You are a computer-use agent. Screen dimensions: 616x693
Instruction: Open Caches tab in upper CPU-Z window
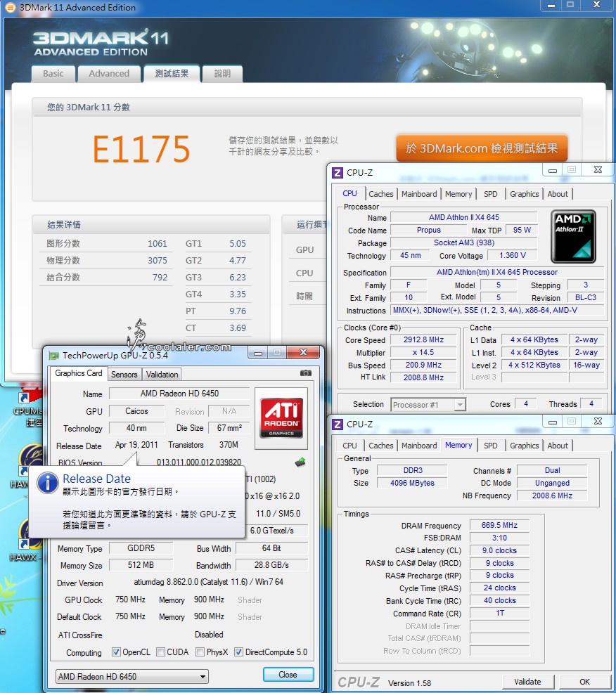(x=380, y=194)
